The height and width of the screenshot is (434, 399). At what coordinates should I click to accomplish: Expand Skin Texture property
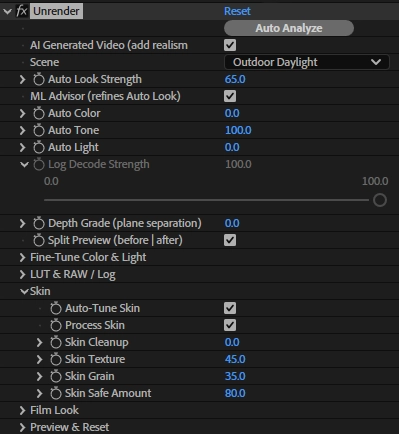39,359
